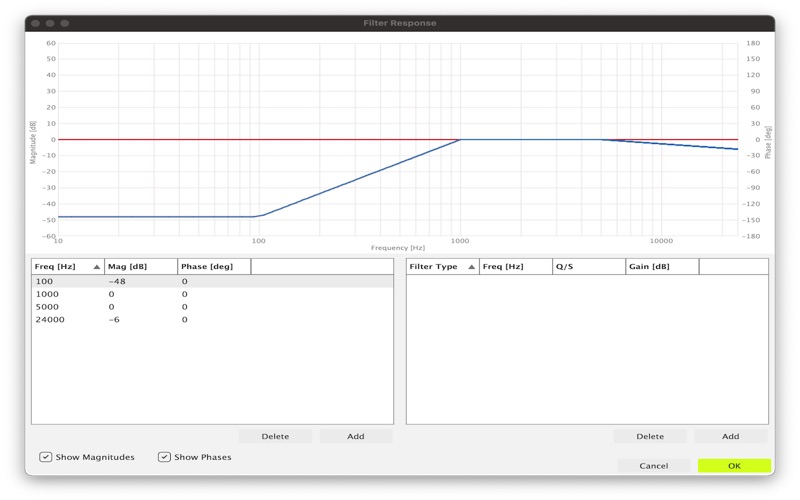Image resolution: width=800 pixels, height=500 pixels.
Task: Click the Mag [dB] column header
Action: point(141,266)
